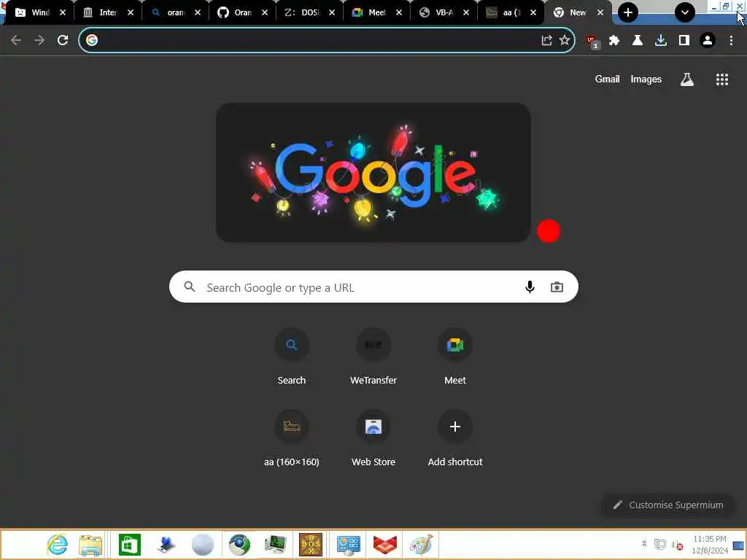Switch to the oran search tab
747x560 pixels.
click(x=168, y=12)
